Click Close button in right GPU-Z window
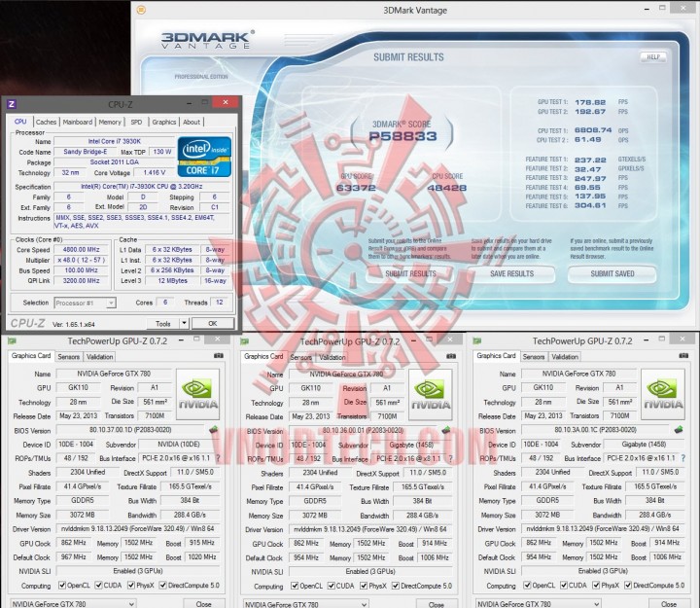 coord(668,603)
